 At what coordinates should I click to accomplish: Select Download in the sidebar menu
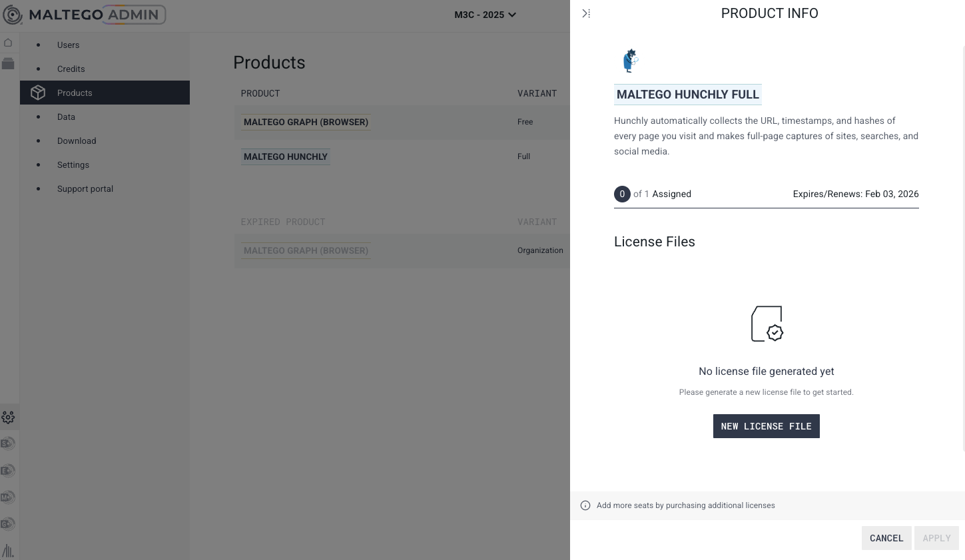pos(77,141)
